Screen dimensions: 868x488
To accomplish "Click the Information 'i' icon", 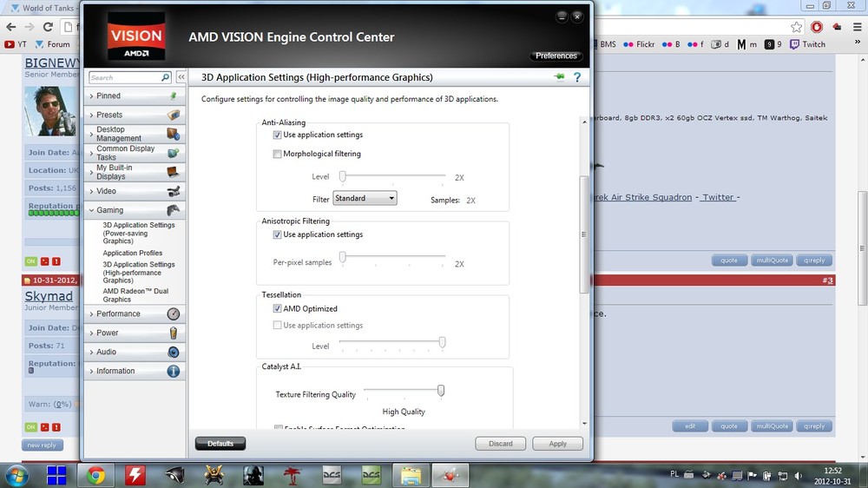I will pos(174,371).
